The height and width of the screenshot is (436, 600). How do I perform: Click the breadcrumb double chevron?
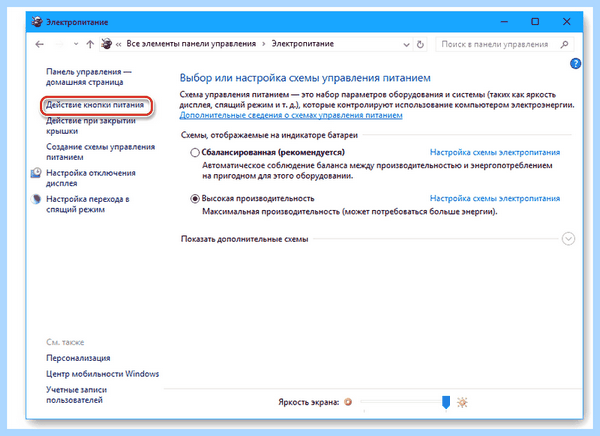coord(119,44)
